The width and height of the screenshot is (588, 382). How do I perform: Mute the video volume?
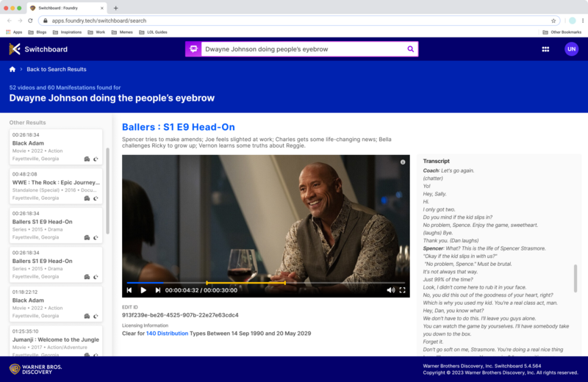click(391, 290)
